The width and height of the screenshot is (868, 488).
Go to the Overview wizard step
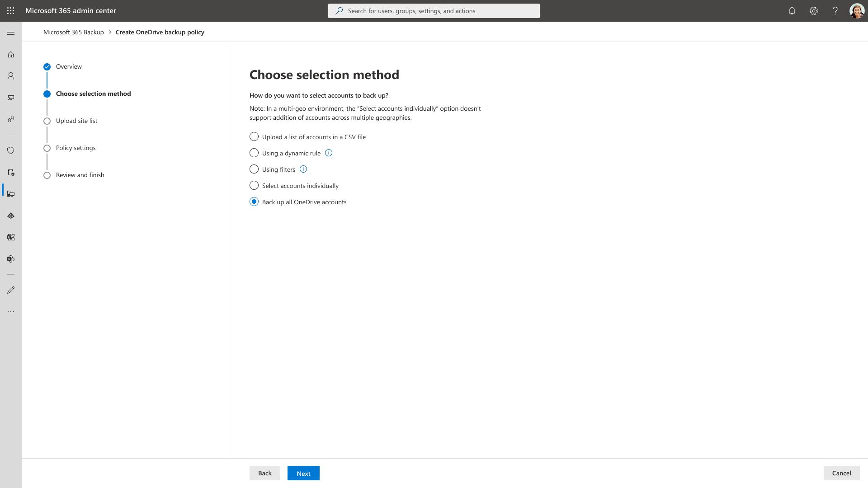click(62, 66)
